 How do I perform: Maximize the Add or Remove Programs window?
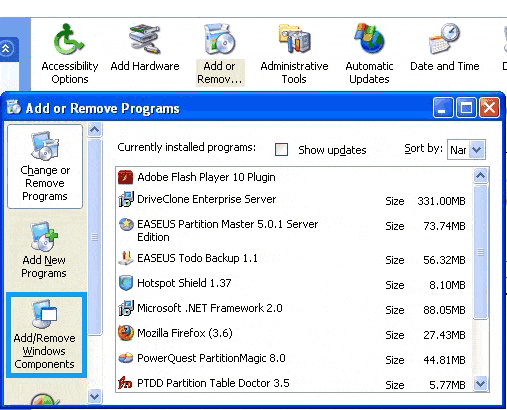coord(466,108)
